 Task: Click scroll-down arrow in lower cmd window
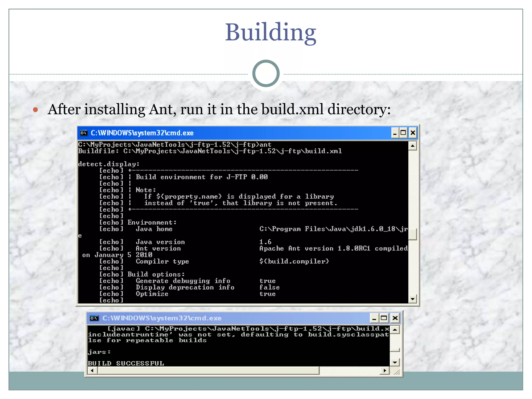point(395,362)
